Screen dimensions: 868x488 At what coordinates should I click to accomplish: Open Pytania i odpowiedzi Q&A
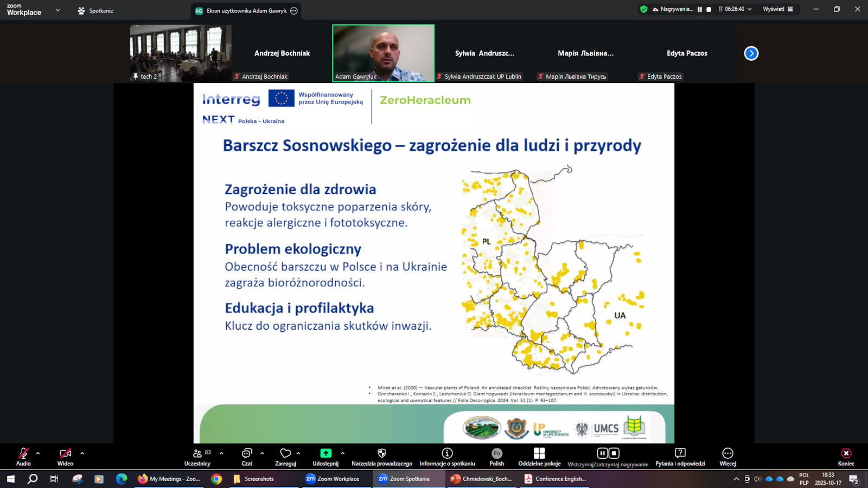[680, 457]
